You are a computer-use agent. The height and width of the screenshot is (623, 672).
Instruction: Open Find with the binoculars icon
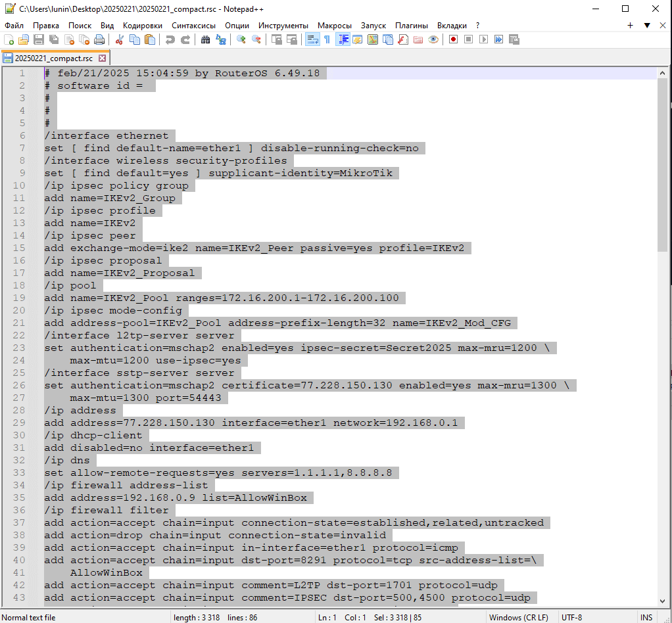[x=206, y=40]
